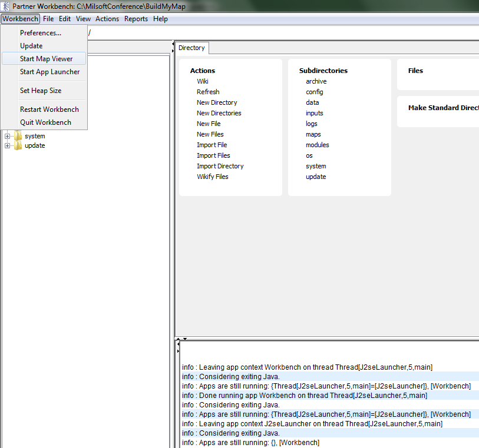Open the maps subdirectory link
Viewport: 479px width, 448px height.
click(313, 134)
